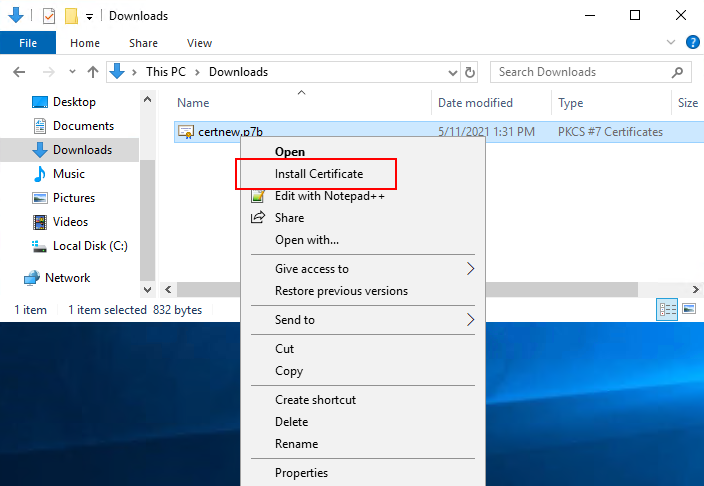Choose Properties from the context menu
Screen dimensions: 704x486
coord(363,473)
